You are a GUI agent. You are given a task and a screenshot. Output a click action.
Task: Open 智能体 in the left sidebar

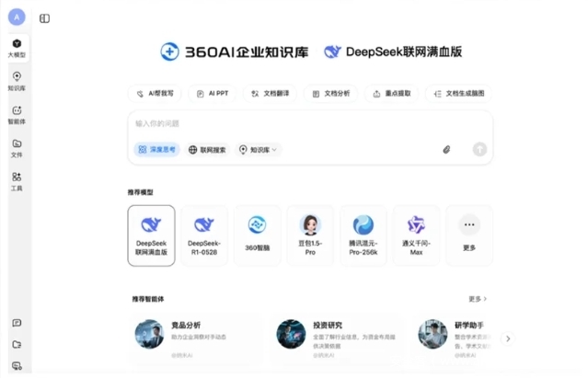click(17, 115)
